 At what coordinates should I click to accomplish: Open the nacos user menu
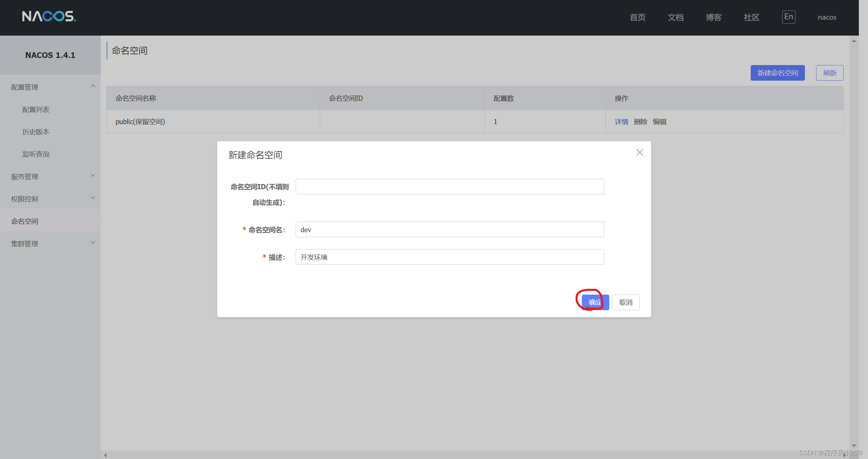point(827,17)
